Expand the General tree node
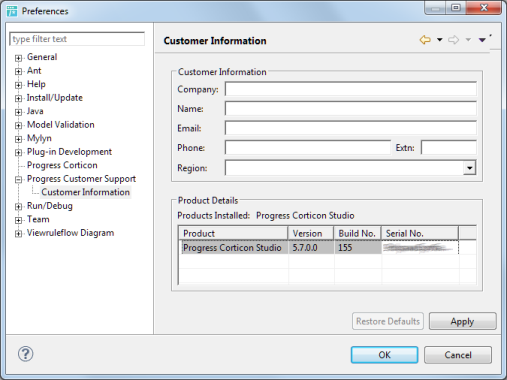 (18, 58)
